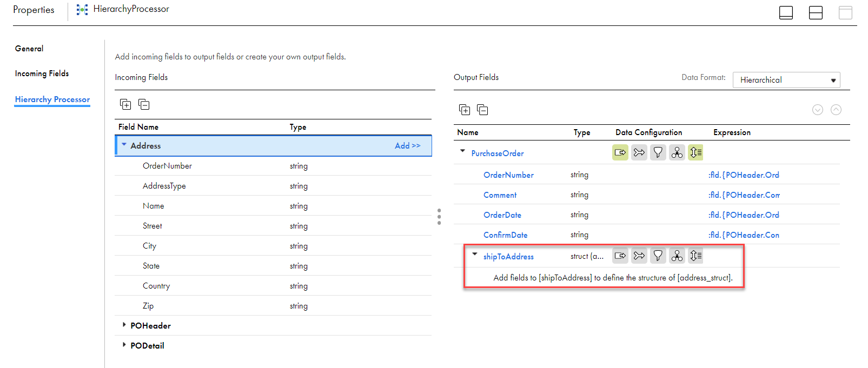Expand all output fields icon
The height and width of the screenshot is (368, 868).
(x=465, y=110)
